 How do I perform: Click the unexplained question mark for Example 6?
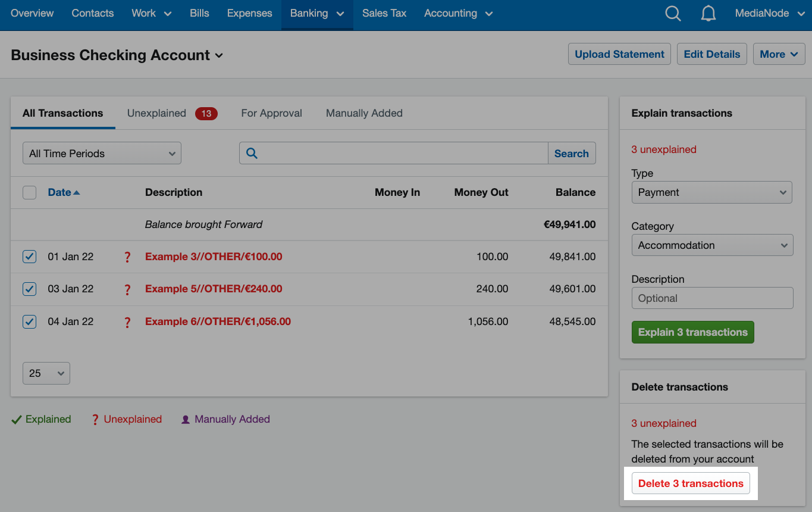[x=127, y=322]
